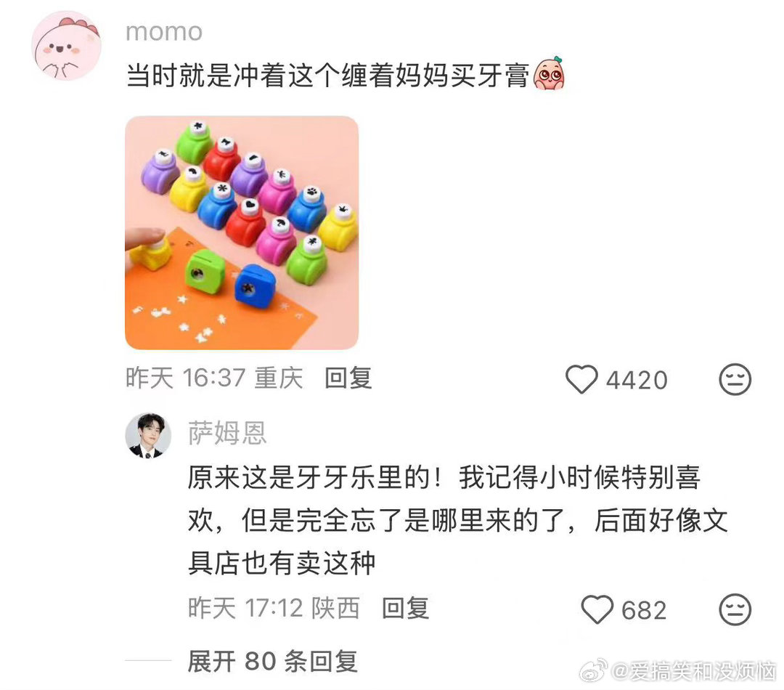
Task: Open 萨姆恩's profile avatar
Action: point(148,436)
